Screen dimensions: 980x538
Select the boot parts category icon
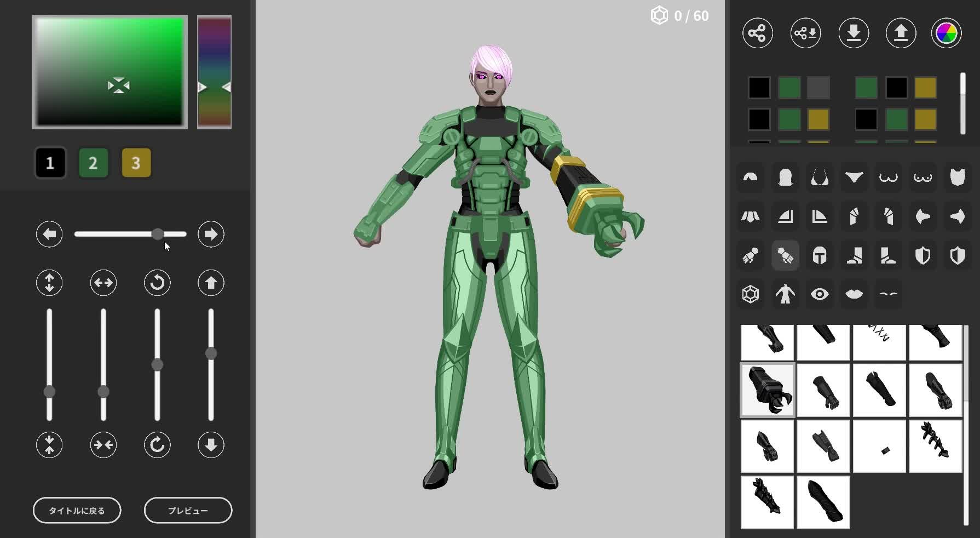[x=854, y=255]
